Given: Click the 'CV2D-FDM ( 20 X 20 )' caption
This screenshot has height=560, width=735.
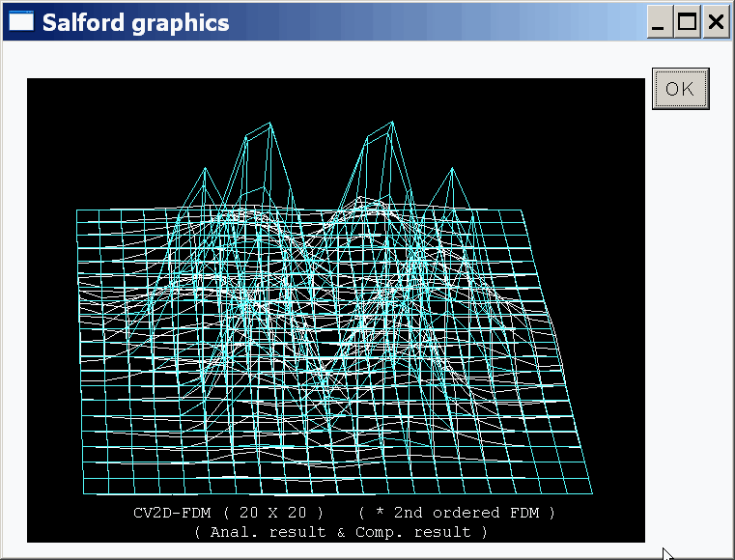Looking at the screenshot, I should (229, 513).
